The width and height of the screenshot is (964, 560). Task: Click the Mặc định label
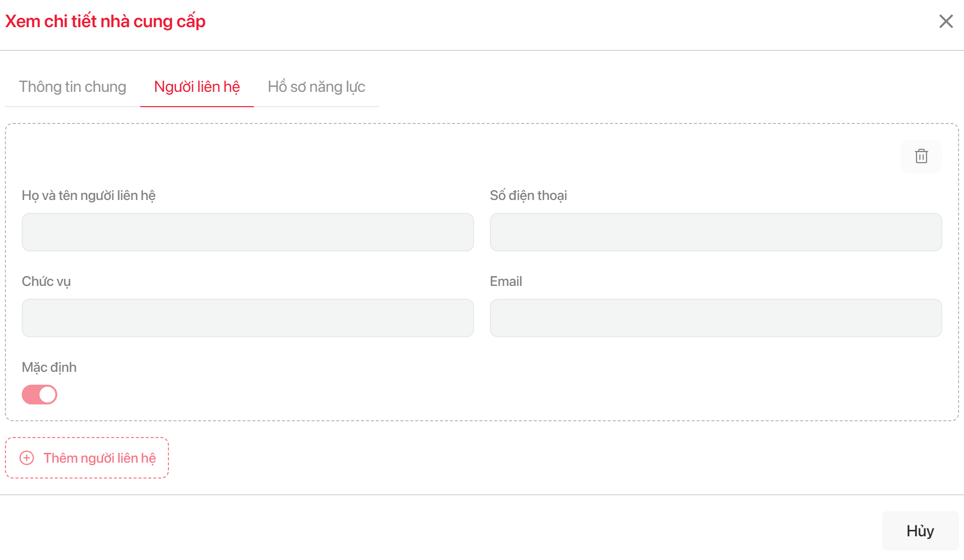[49, 367]
